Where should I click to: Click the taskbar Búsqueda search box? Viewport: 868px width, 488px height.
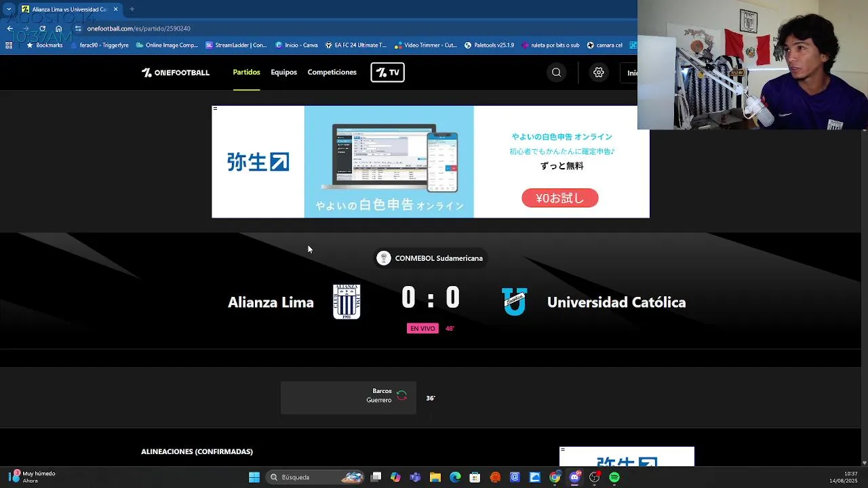(x=315, y=477)
